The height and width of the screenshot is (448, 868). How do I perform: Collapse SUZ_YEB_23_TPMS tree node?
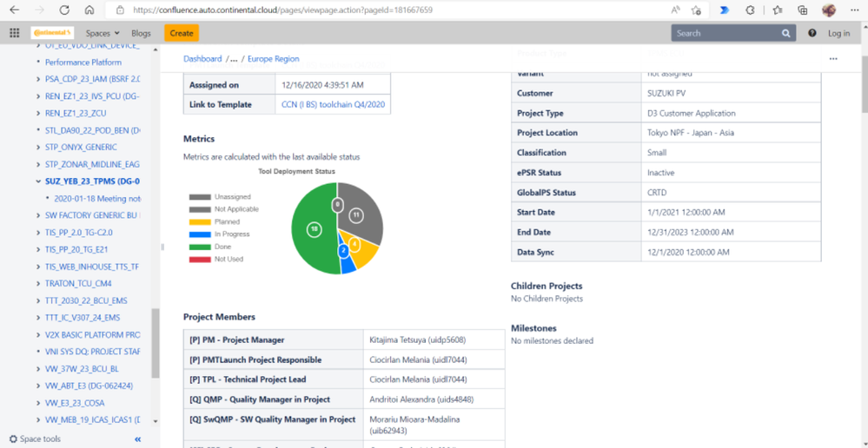(x=37, y=181)
